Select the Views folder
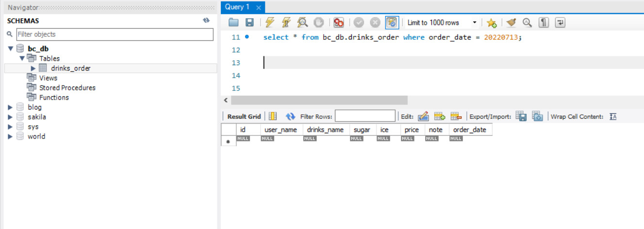The height and width of the screenshot is (229, 644). [48, 78]
